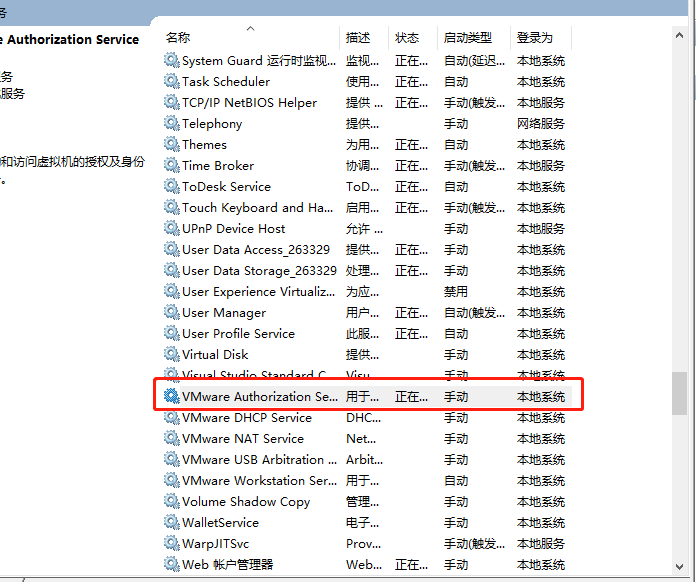Select the Telephony service name

coord(212,124)
